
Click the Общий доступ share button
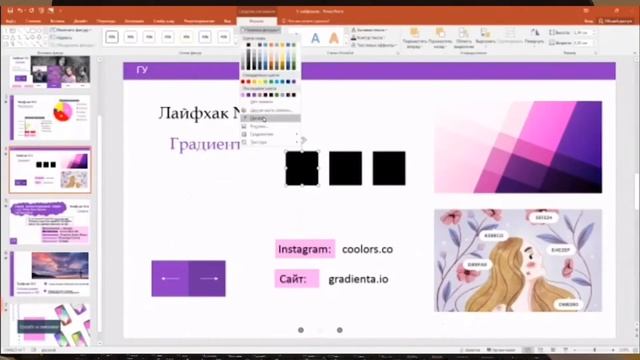pyautogui.click(x=615, y=21)
